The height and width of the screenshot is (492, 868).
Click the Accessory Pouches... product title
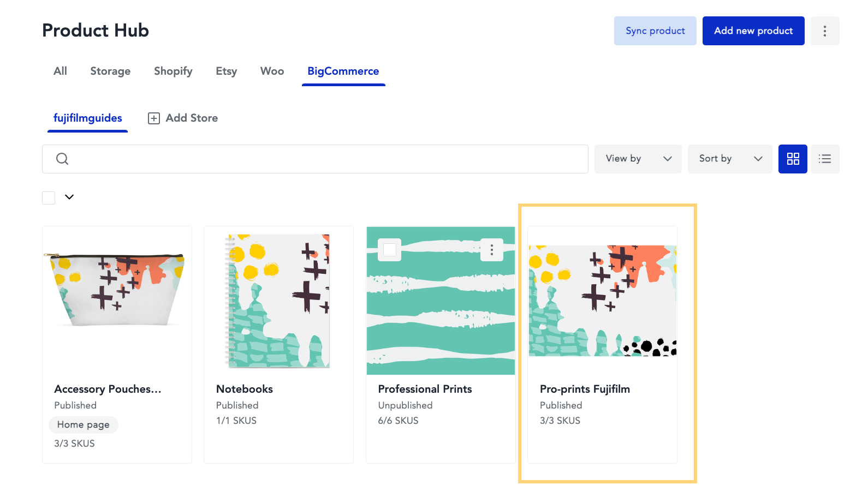click(x=108, y=389)
